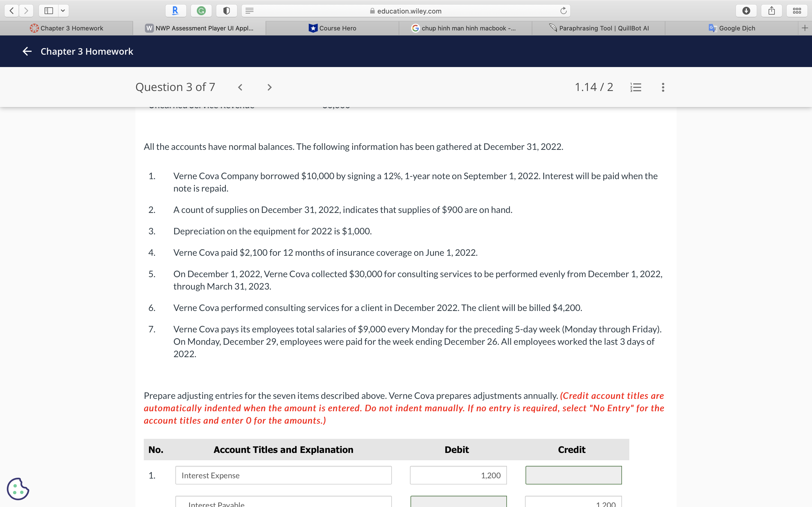This screenshot has height=507, width=812.
Task: Click the 1,200 Debit amount field
Action: (458, 475)
